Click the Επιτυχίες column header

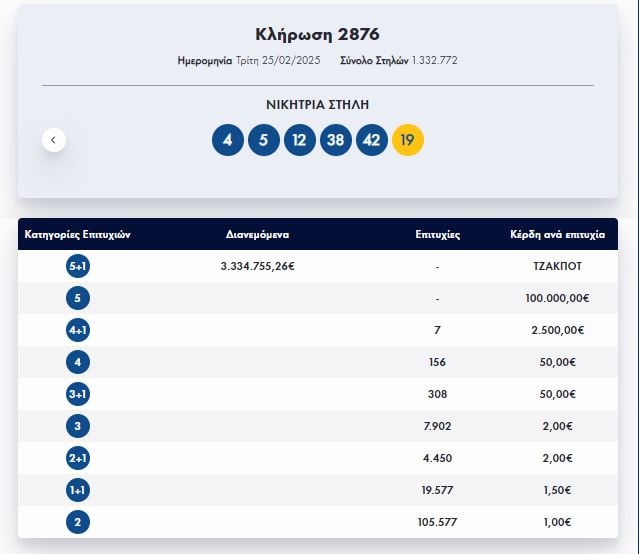(x=438, y=235)
